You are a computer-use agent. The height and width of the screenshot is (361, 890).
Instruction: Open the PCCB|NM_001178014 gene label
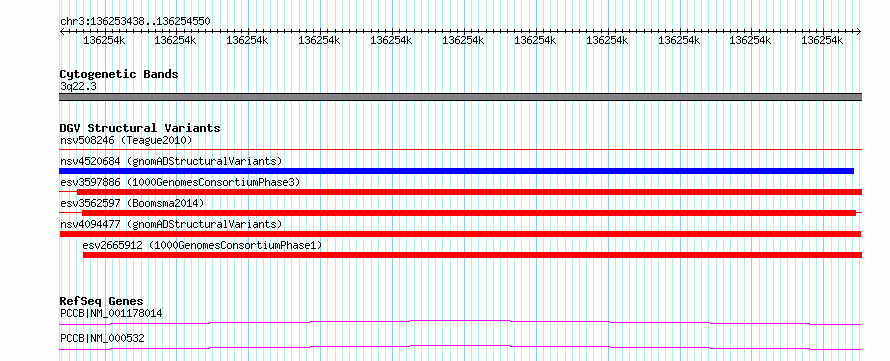coord(111,313)
